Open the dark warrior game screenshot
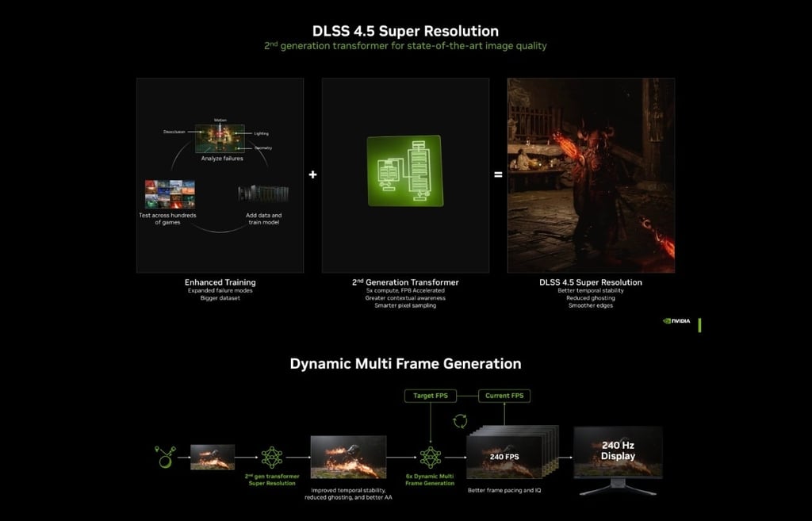This screenshot has width=812, height=521. (591, 175)
